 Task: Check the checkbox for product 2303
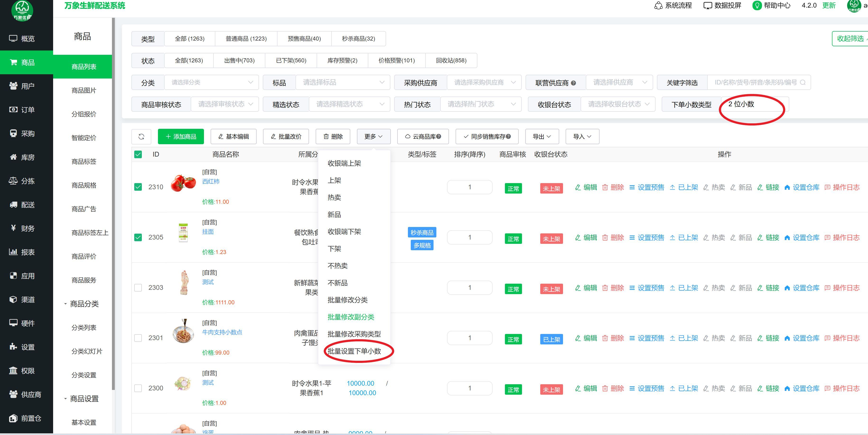click(x=138, y=287)
